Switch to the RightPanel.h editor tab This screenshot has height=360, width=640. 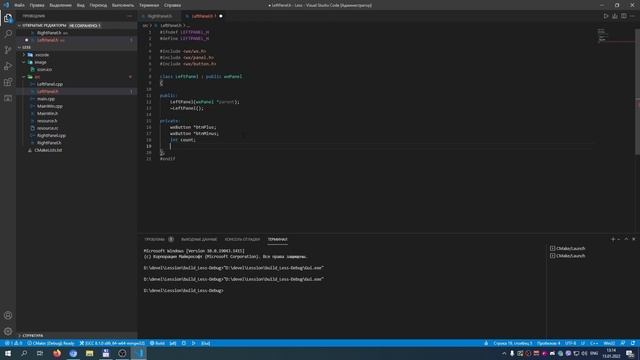(160, 16)
